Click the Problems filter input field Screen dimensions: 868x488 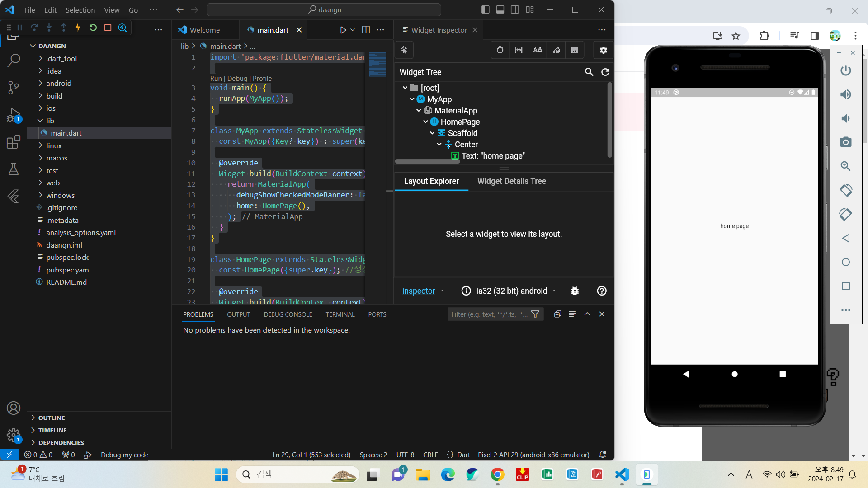tap(489, 314)
